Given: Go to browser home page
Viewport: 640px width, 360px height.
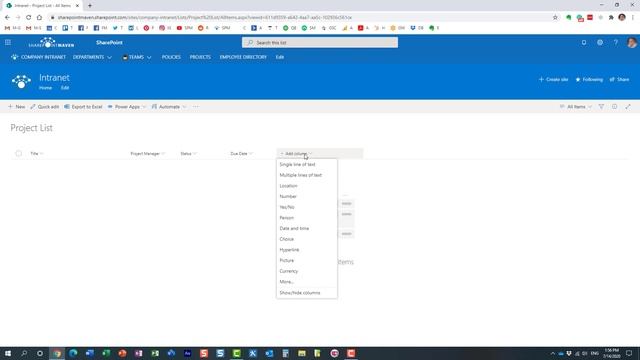Looking at the screenshot, I should tap(39, 18).
